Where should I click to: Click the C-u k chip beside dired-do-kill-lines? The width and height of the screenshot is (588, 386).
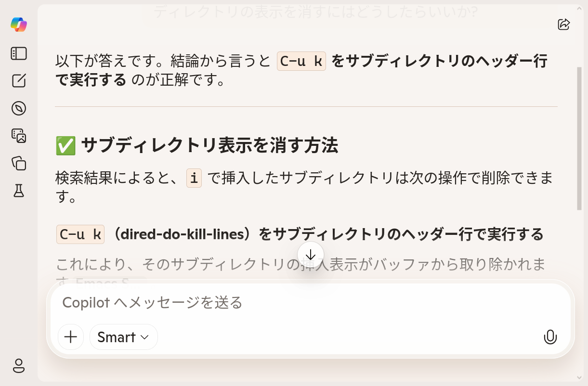(80, 234)
